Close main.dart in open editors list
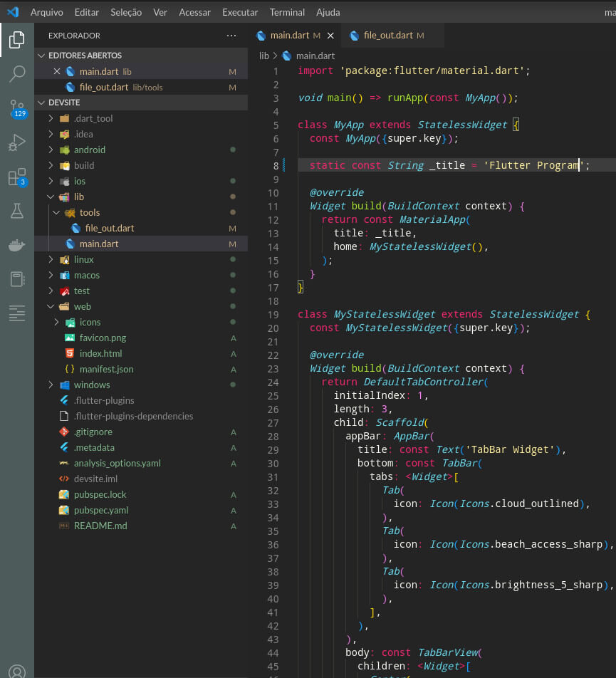The width and height of the screenshot is (616, 678). 57,72
